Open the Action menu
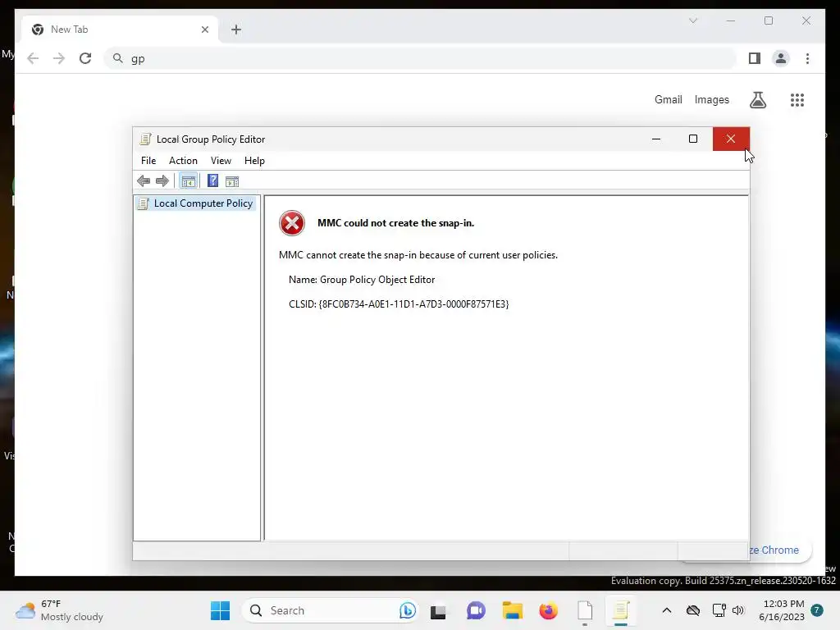The image size is (840, 630). click(183, 161)
